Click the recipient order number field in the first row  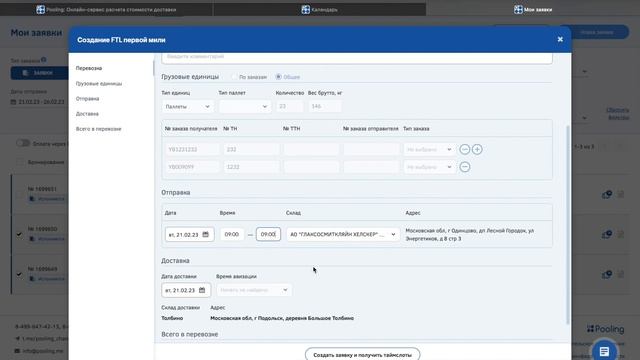192,149
